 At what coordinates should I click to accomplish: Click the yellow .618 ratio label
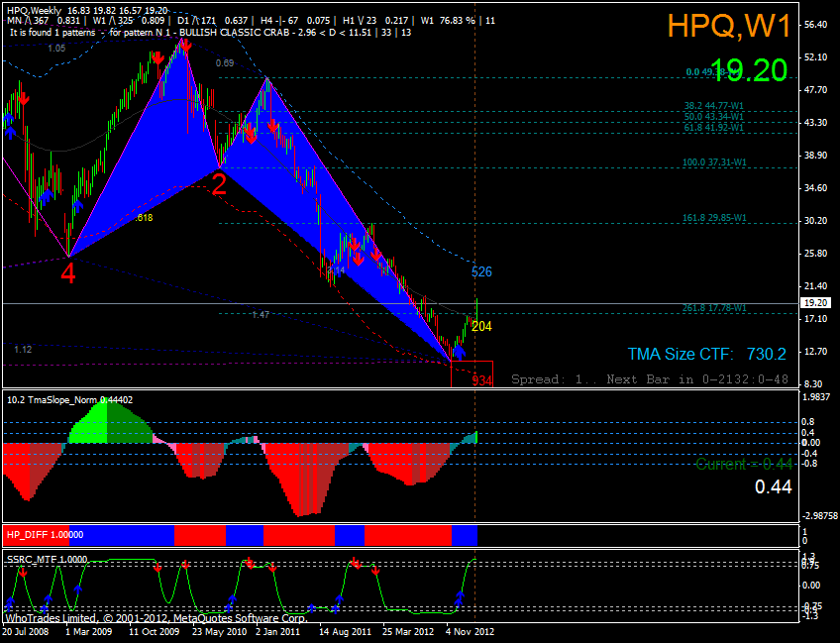pos(144,218)
